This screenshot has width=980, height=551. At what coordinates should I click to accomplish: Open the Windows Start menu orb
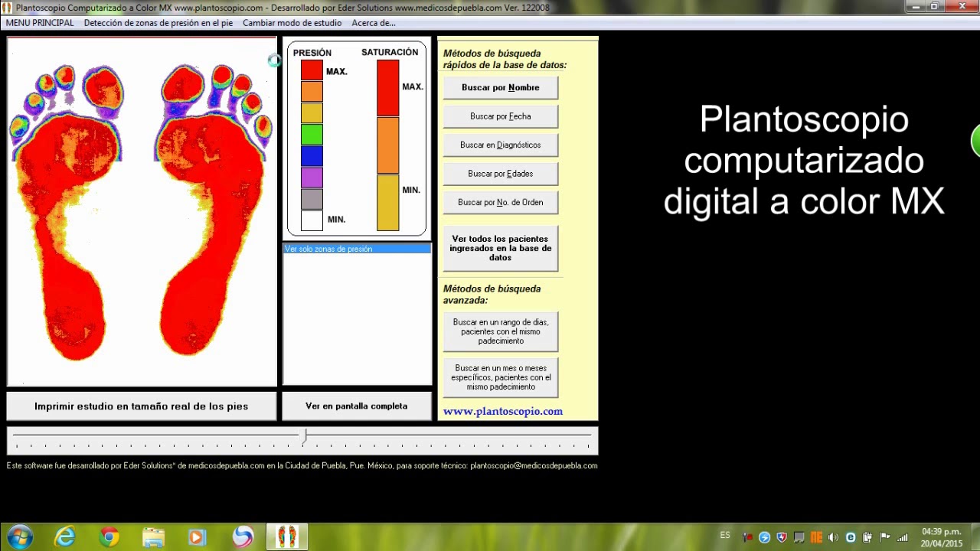click(19, 536)
